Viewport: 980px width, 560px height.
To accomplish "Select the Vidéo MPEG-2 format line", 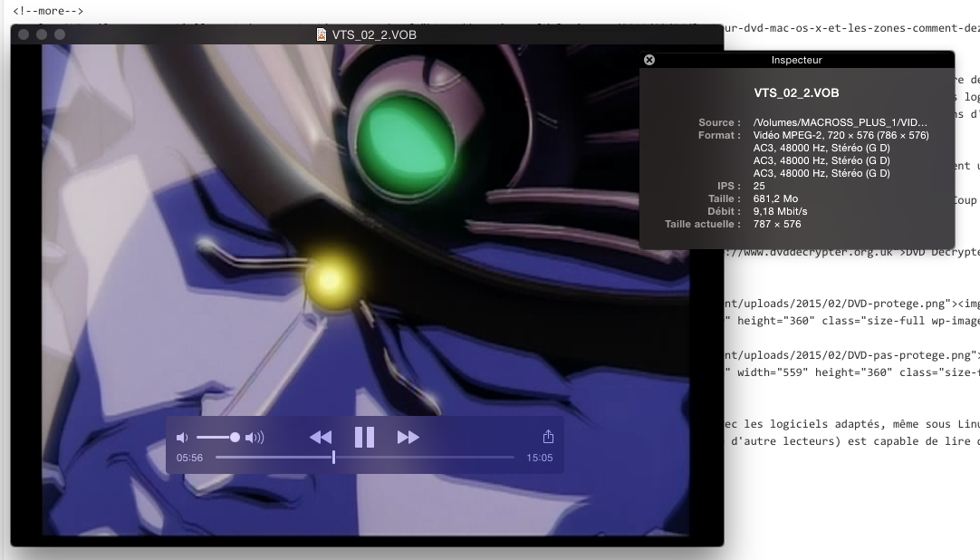I will [841, 135].
